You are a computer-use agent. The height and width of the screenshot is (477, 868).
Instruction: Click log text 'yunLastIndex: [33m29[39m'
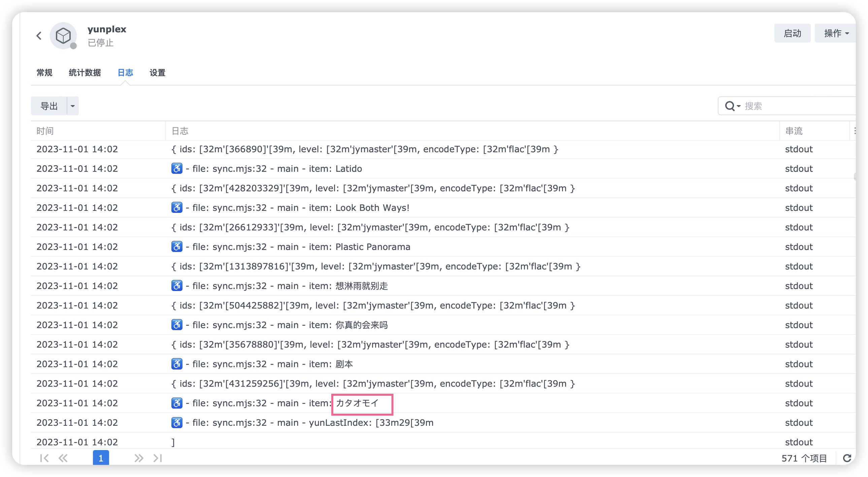371,423
